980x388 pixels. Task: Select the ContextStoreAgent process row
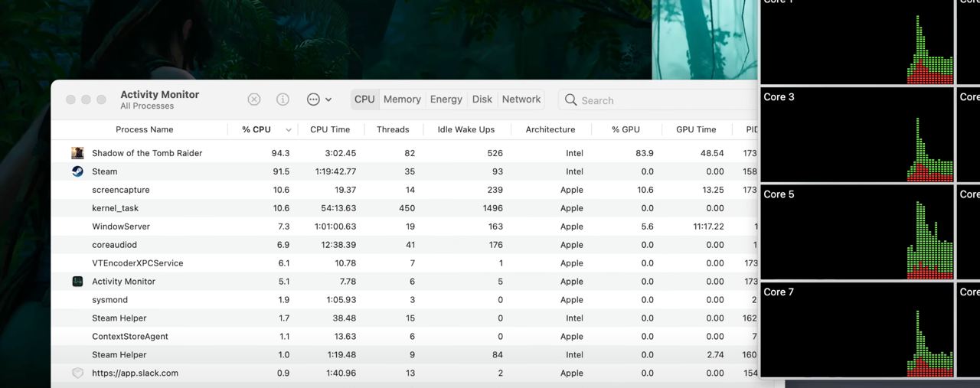click(x=406, y=337)
